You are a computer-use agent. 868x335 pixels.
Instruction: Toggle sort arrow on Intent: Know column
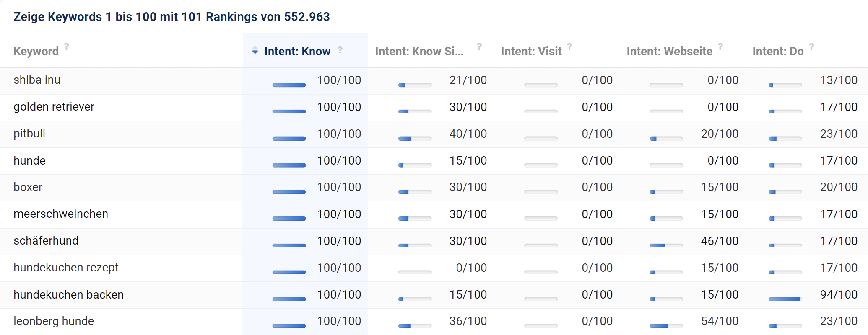[x=255, y=51]
